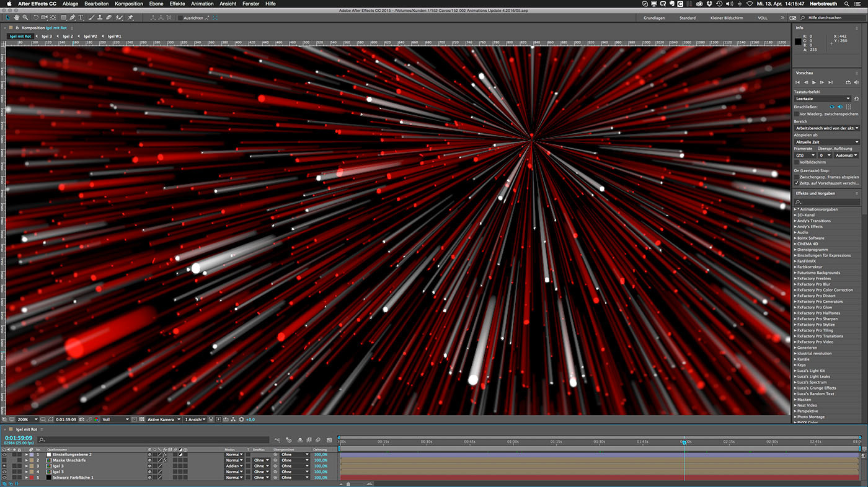Open the Aktuelle Zeit dropdown
This screenshot has height=487, width=868.
827,142
